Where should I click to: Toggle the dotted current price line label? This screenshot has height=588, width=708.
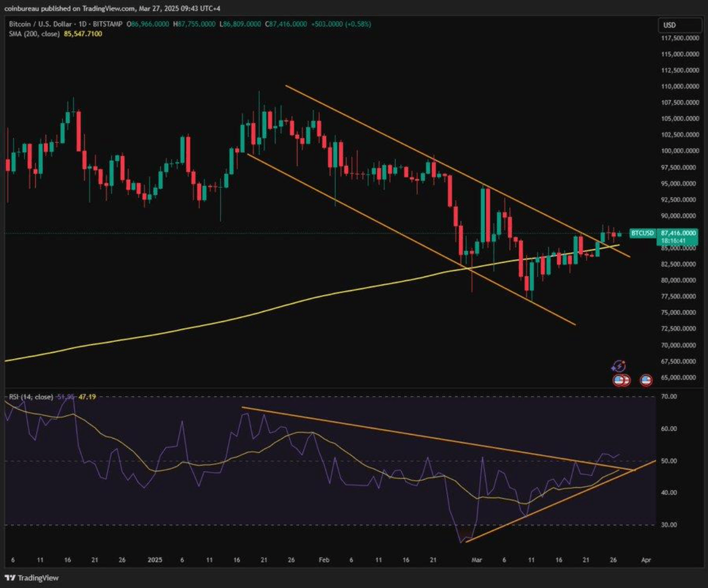(x=678, y=232)
